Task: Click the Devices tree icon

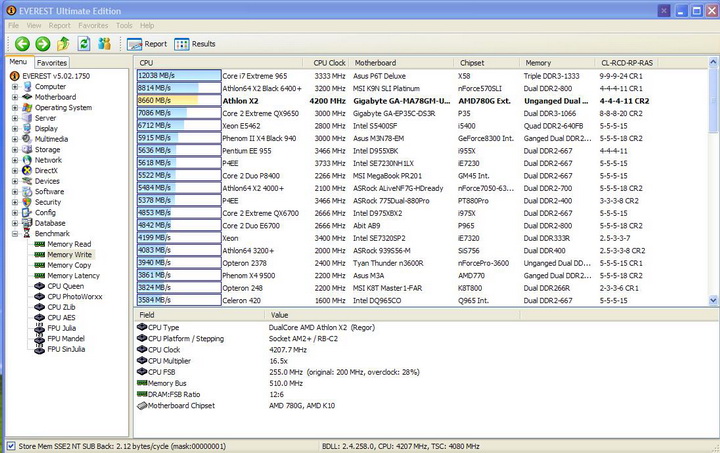Action: pyautogui.click(x=28, y=181)
